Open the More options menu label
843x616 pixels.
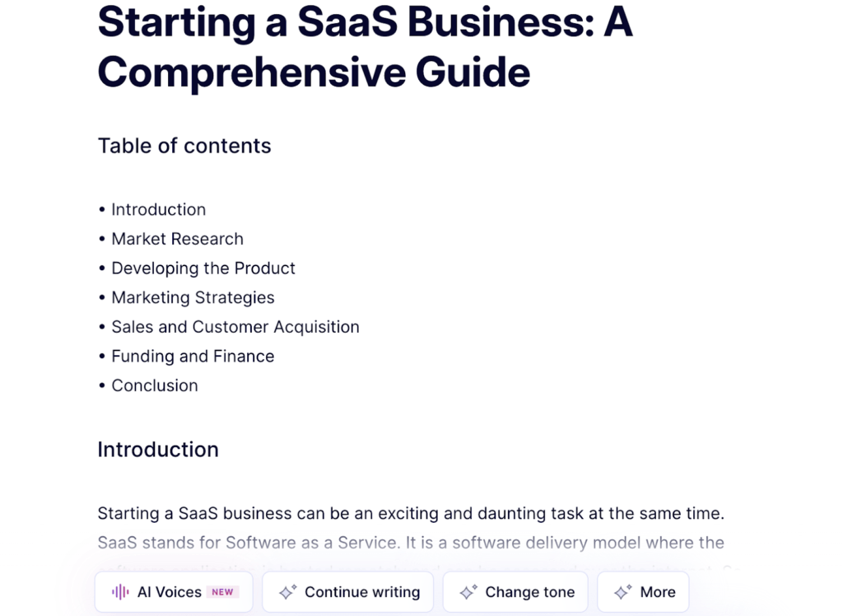coord(657,592)
